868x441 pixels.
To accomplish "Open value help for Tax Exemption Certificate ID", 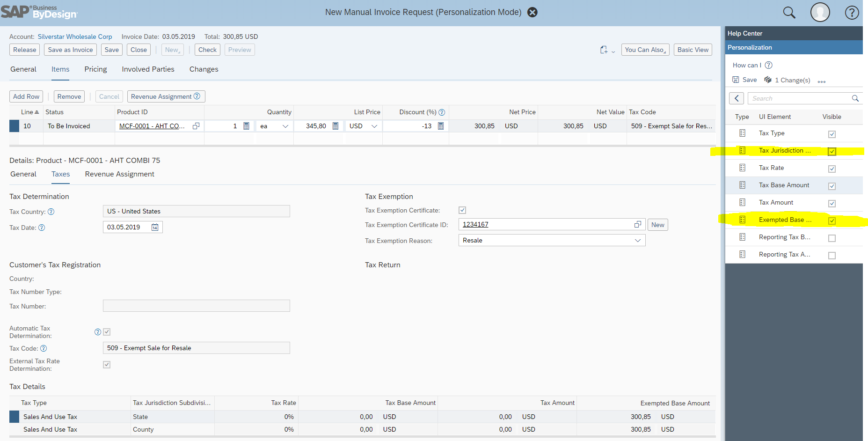I will click(637, 225).
